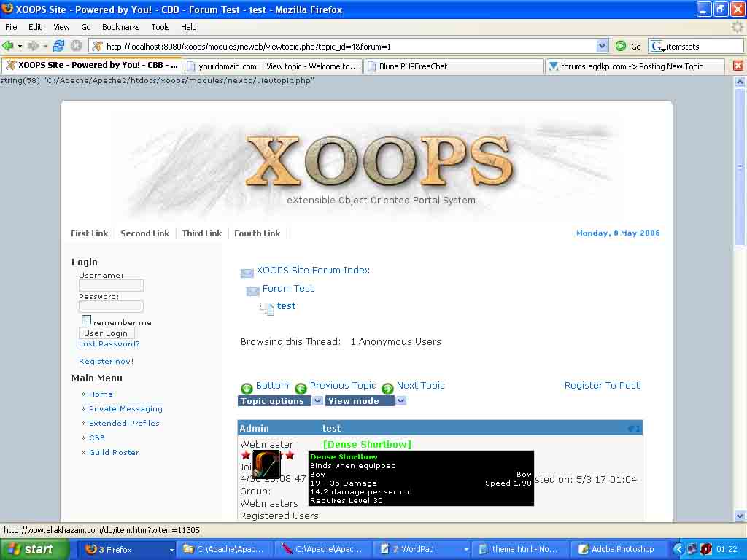Switch to the 3 Firefox taskbar group
The image size is (747, 560).
125,550
